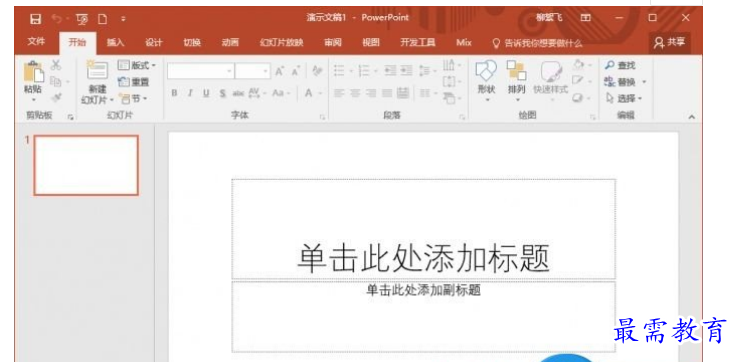Open the 字体 dialog launcher
The image size is (735, 362).
pyautogui.click(x=322, y=117)
